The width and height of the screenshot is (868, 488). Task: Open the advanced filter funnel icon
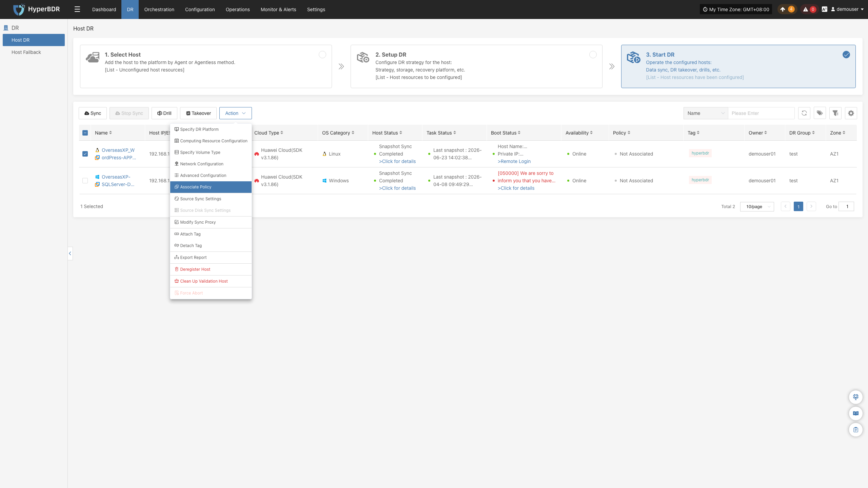(x=835, y=113)
